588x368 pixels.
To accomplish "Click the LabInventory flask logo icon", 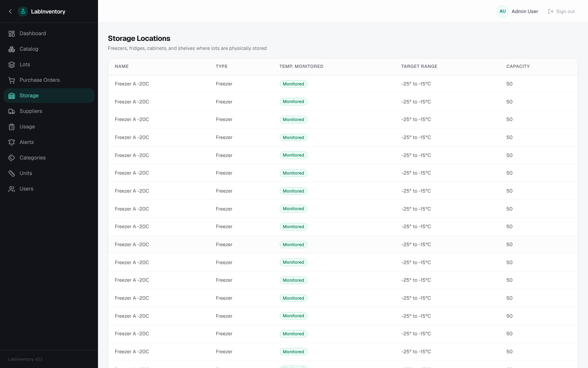I will coord(23,11).
